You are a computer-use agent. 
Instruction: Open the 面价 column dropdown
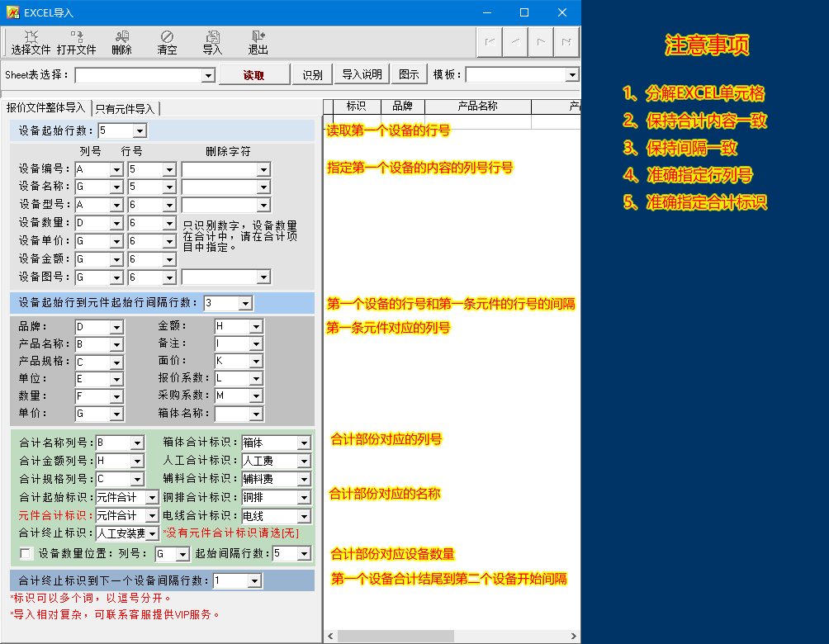tap(256, 361)
